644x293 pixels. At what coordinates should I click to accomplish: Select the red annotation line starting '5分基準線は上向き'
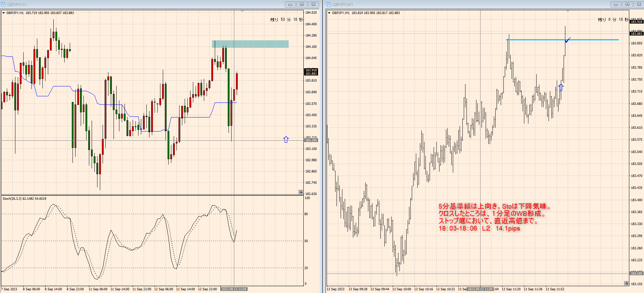(495, 206)
